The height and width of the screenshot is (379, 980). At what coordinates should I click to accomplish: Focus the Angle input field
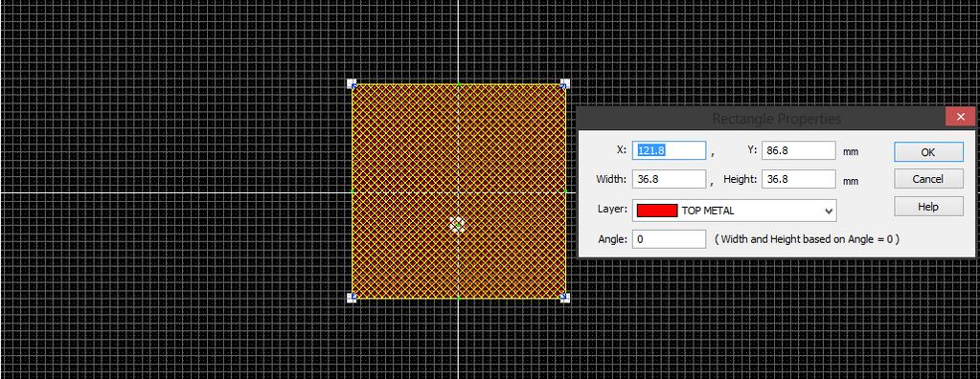(669, 239)
